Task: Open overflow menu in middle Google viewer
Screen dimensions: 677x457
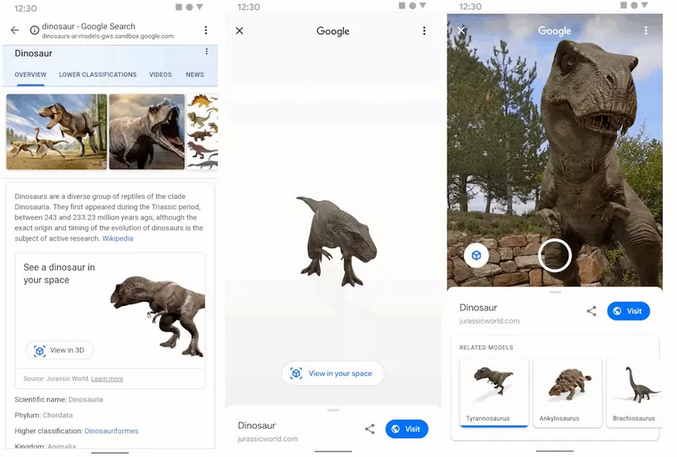Action: coord(424,31)
